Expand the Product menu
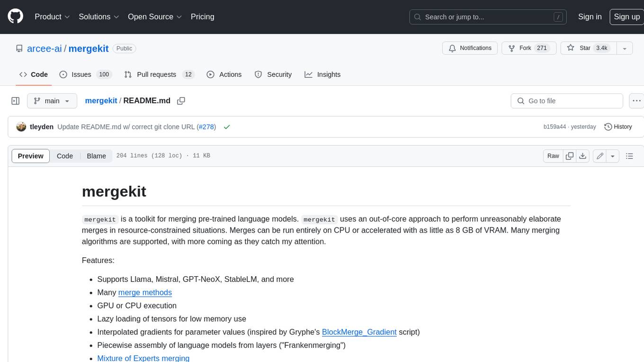The image size is (644, 362). click(52, 17)
